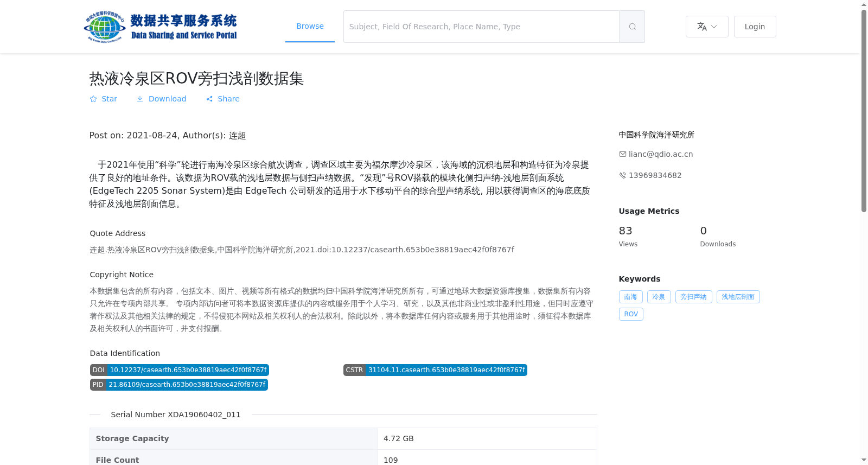Screen dimensions: 868x465
Task: Click the DOI identifier badge
Action: (180, 370)
